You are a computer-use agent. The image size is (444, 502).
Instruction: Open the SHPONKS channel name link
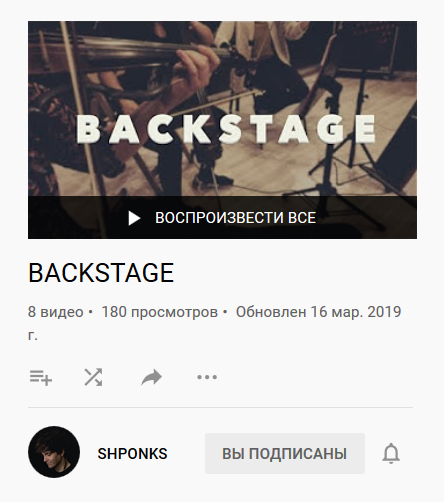pyautogui.click(x=132, y=454)
